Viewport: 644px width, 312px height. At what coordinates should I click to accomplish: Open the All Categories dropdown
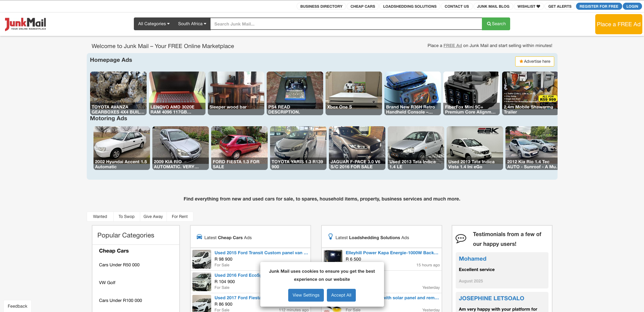(x=154, y=24)
